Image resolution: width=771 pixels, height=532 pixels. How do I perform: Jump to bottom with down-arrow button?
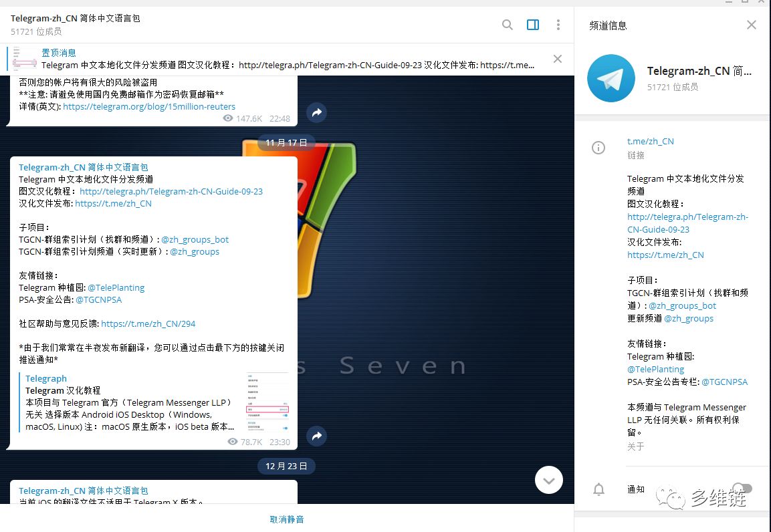pos(549,480)
